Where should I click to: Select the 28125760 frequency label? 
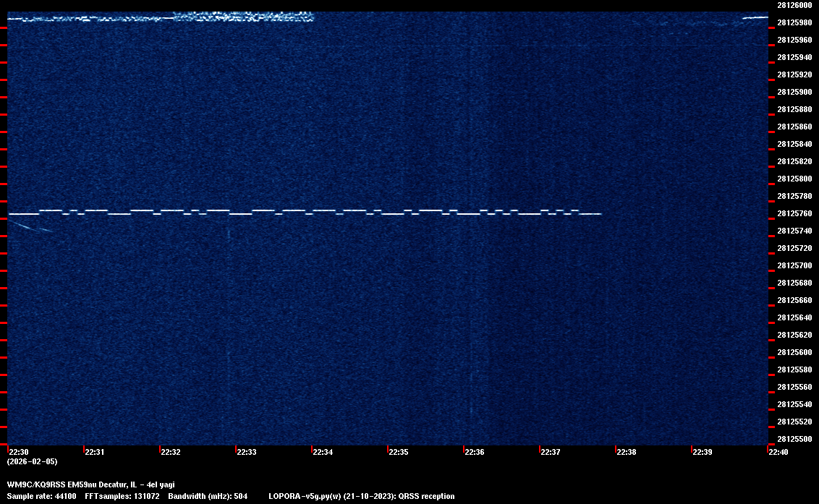click(x=794, y=213)
